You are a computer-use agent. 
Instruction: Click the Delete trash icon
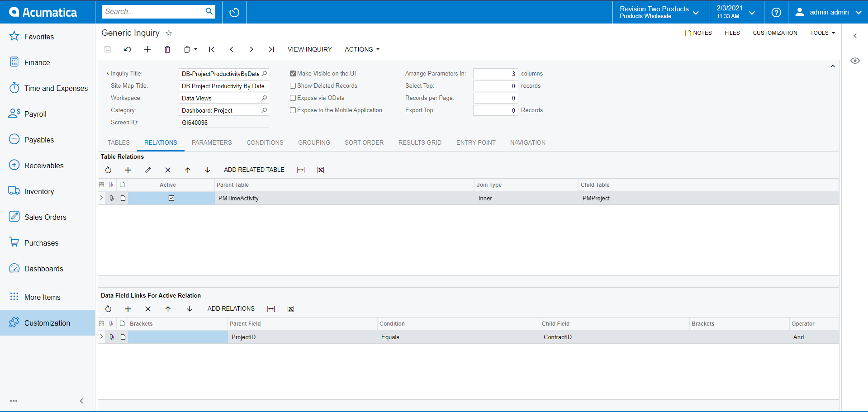167,49
